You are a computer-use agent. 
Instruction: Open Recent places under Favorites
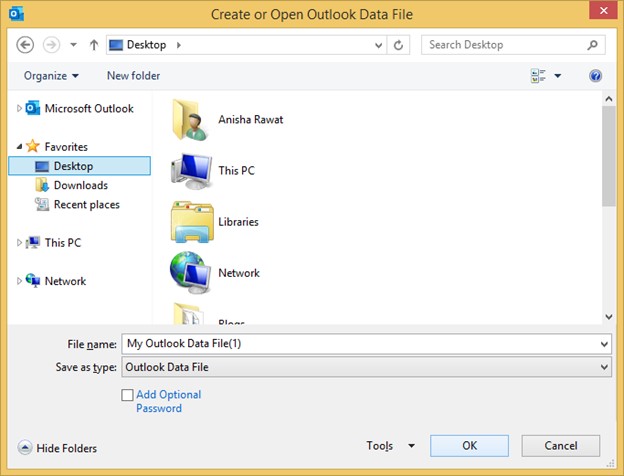pos(77,204)
